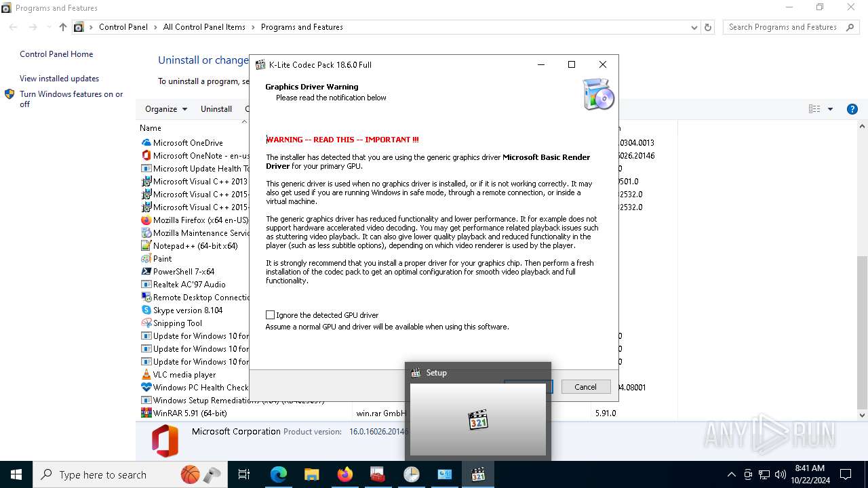
Task: Open the Organize dropdown menu
Action: coord(166,109)
